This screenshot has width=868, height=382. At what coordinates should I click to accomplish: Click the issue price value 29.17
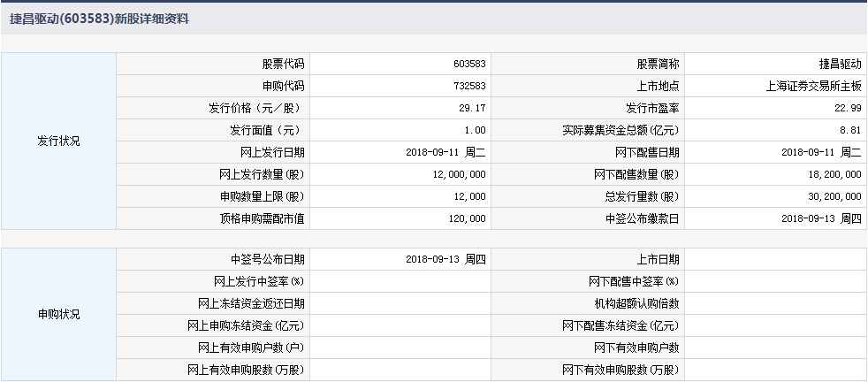[x=472, y=109]
